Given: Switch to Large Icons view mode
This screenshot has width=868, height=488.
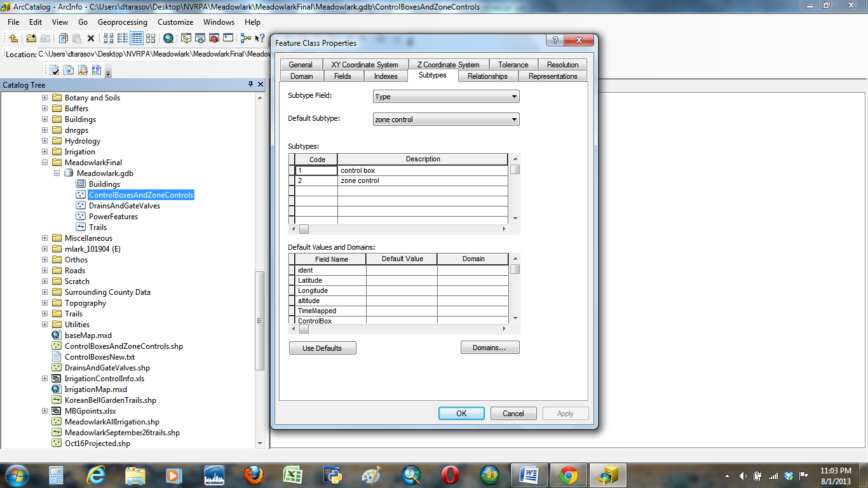Looking at the screenshot, I should coord(108,38).
